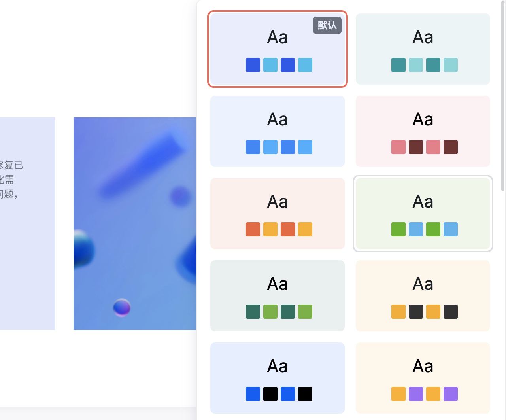Click the theme panel vertical scrollbar

pyautogui.click(x=503, y=95)
